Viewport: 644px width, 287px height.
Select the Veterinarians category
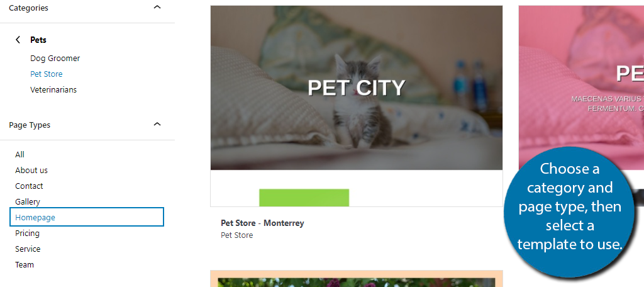53,89
